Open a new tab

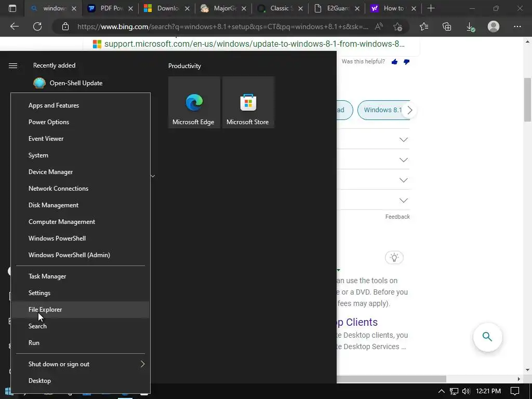[431, 8]
